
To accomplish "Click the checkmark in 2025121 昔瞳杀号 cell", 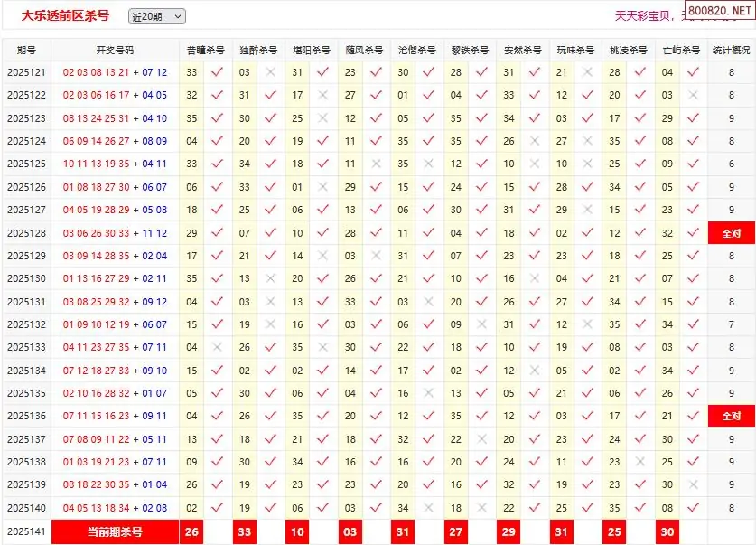I will coord(217,72).
